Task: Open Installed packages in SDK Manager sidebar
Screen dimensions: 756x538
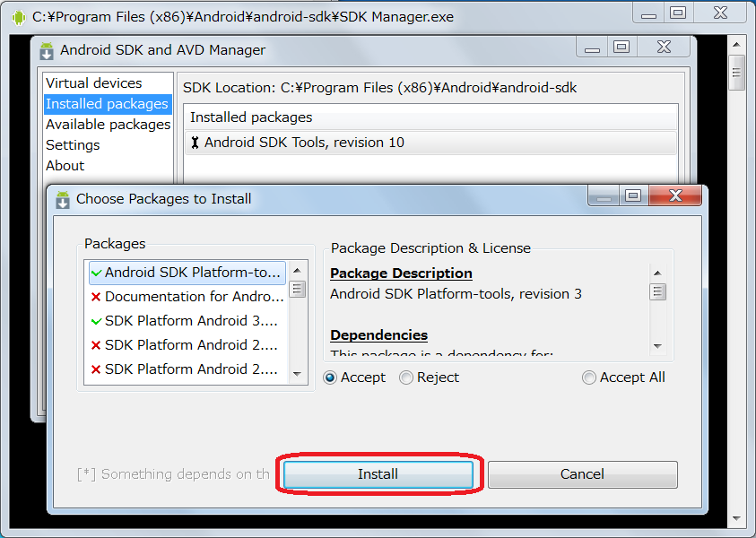Action: (x=107, y=104)
